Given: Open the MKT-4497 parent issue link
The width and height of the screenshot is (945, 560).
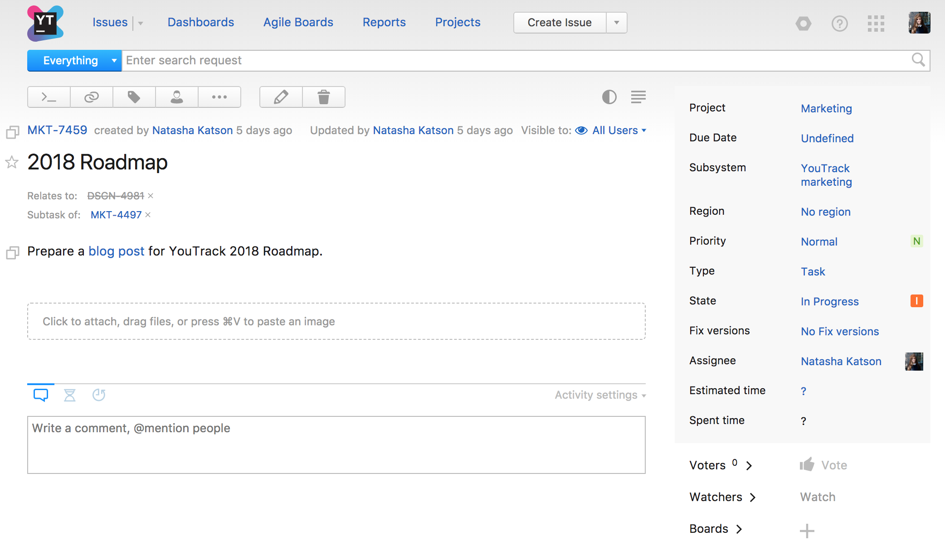Looking at the screenshot, I should [x=116, y=215].
